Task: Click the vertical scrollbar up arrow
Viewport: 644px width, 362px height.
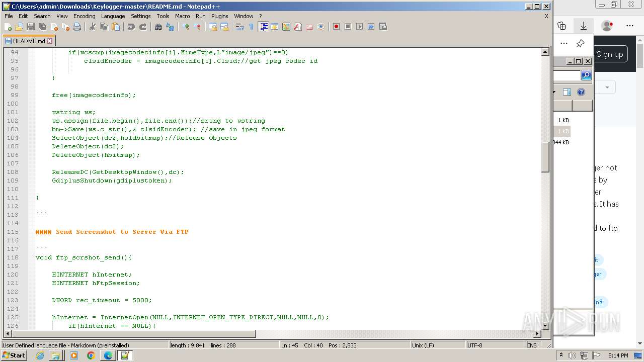Action: pyautogui.click(x=545, y=52)
